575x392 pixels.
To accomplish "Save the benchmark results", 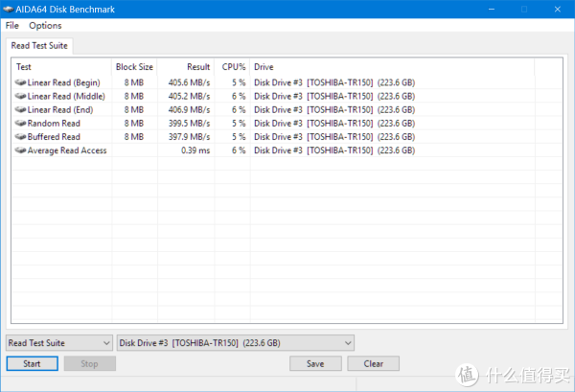I will pyautogui.click(x=315, y=364).
